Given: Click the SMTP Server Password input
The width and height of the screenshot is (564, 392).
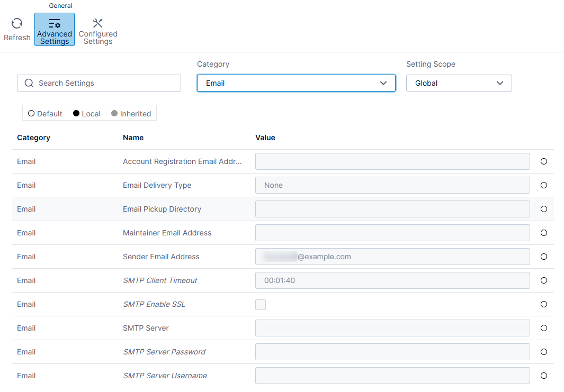Looking at the screenshot, I should pos(392,352).
